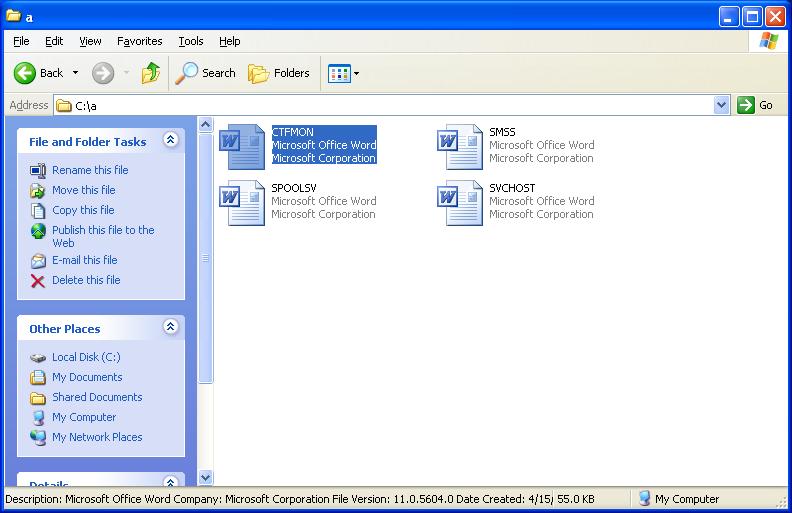Go up one folder level icon
This screenshot has height=513, width=792.
(151, 73)
